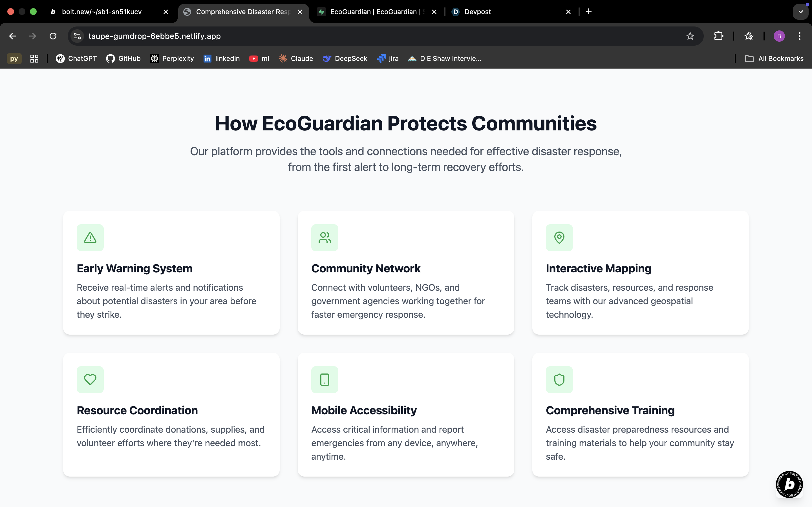Click the Community Network people icon
The image size is (812, 507).
pos(325,238)
